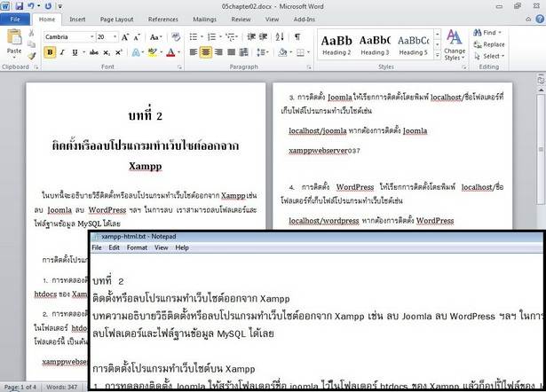The width and height of the screenshot is (546, 392).
Task: Toggle Center alignment
Action: [206, 52]
